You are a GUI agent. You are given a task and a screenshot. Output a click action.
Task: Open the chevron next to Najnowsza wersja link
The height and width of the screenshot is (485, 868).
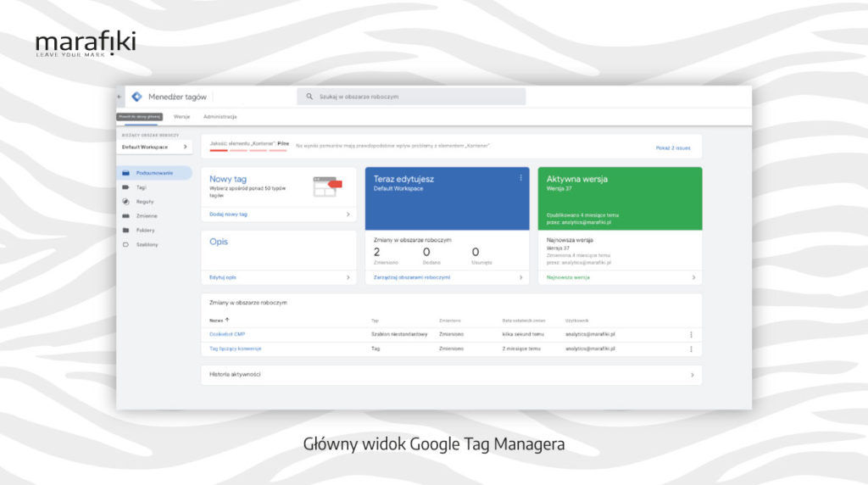point(693,277)
